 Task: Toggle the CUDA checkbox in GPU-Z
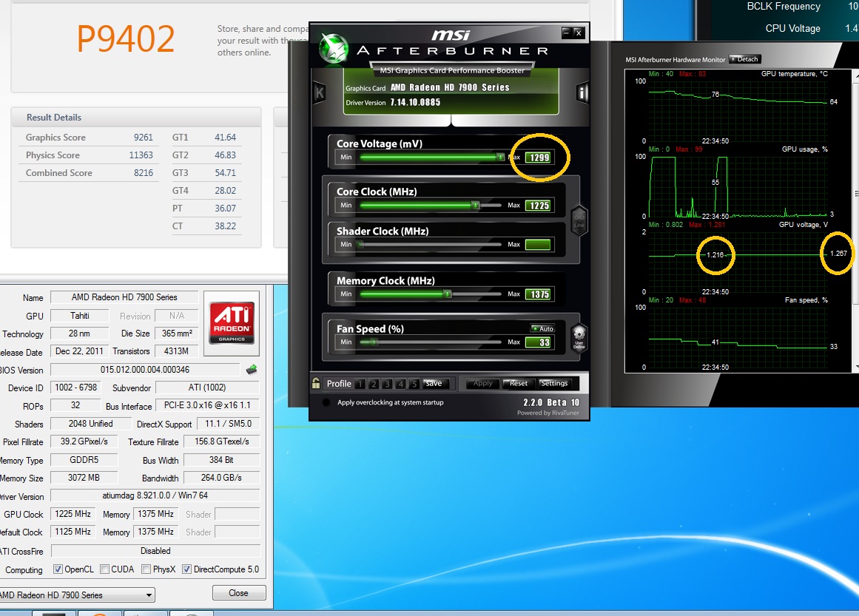coord(104,569)
